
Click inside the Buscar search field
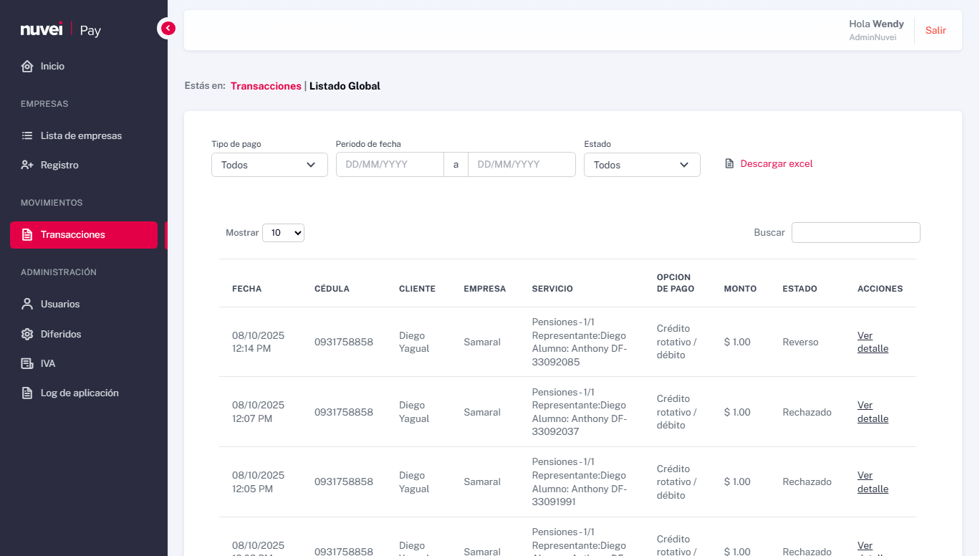[855, 232]
